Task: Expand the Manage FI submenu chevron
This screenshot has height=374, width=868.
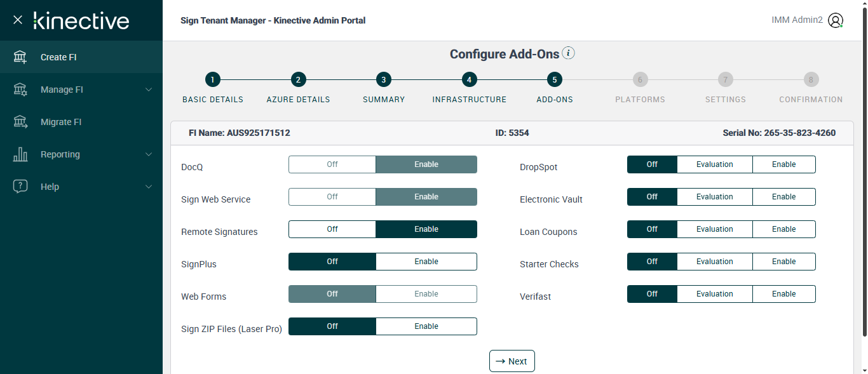Action: coord(149,90)
